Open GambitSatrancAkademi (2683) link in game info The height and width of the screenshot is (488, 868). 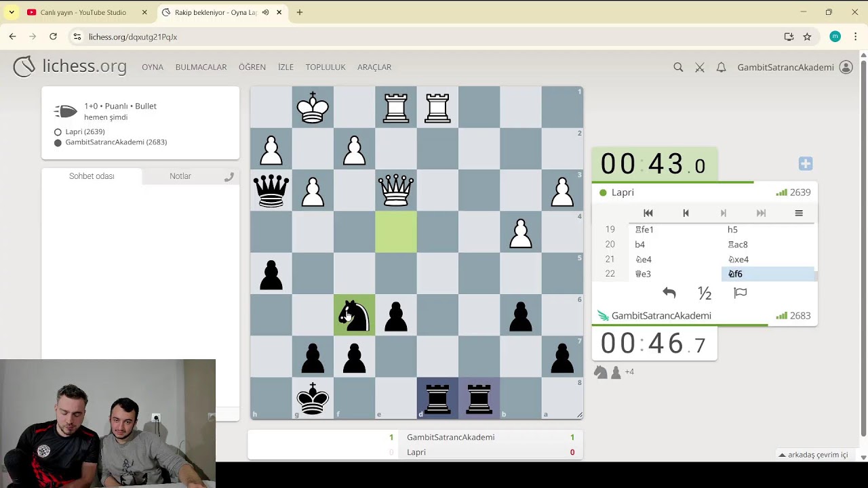116,142
